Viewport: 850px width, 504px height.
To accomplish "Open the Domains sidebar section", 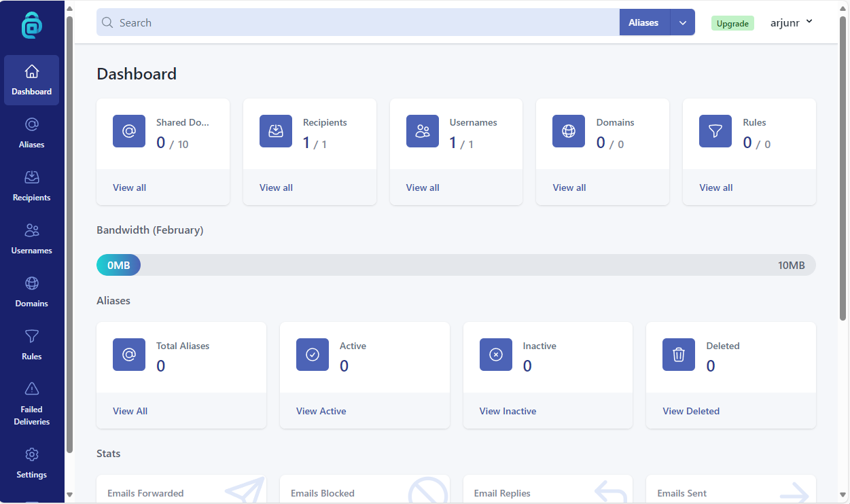I will 31,291.
